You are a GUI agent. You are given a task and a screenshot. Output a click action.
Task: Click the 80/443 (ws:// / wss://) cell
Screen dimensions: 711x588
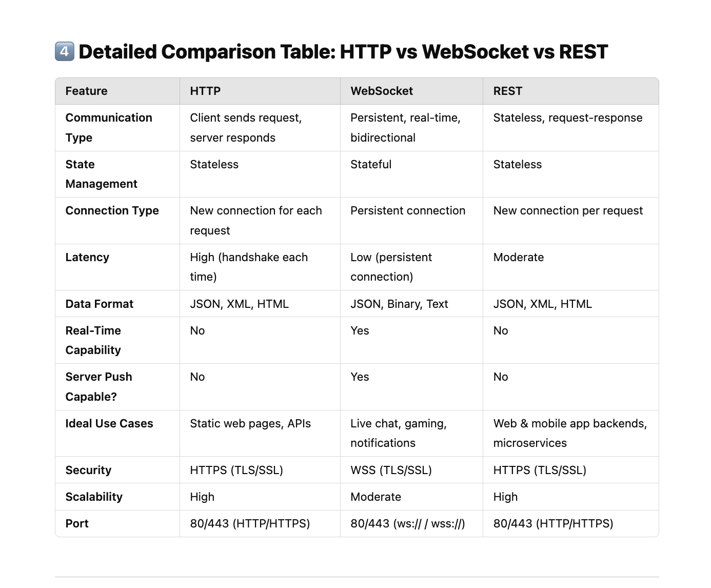[x=407, y=523]
